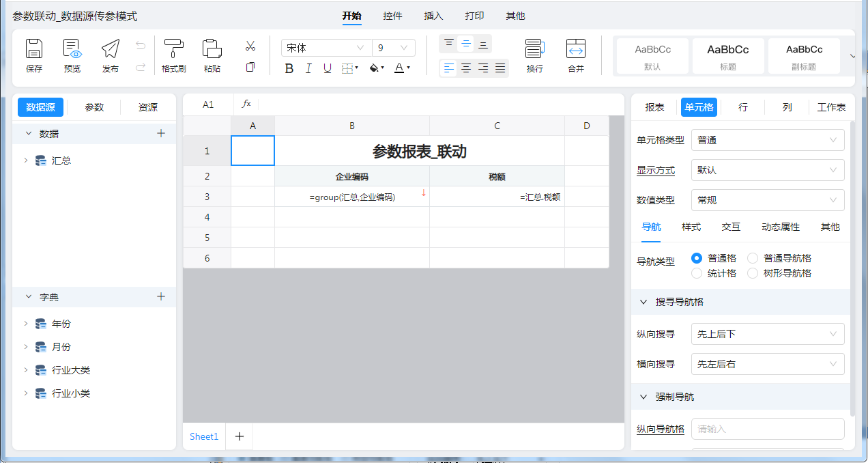868x463 pixels.
Task: Click the Publish (发布) paper plane icon
Action: (x=111, y=50)
